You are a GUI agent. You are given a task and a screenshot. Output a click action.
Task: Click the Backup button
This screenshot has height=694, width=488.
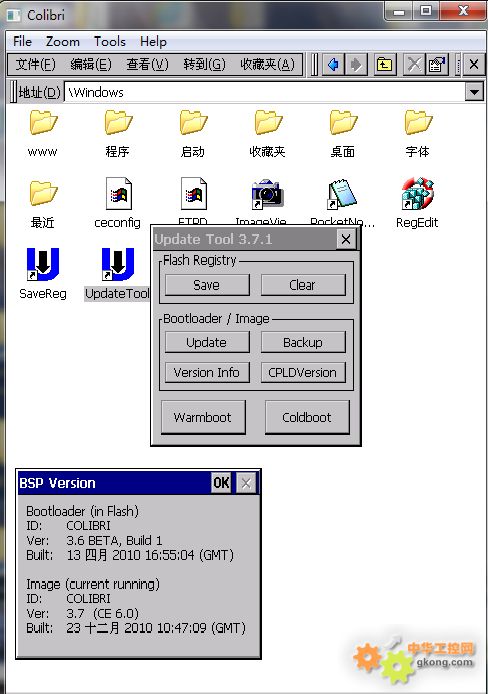point(303,342)
